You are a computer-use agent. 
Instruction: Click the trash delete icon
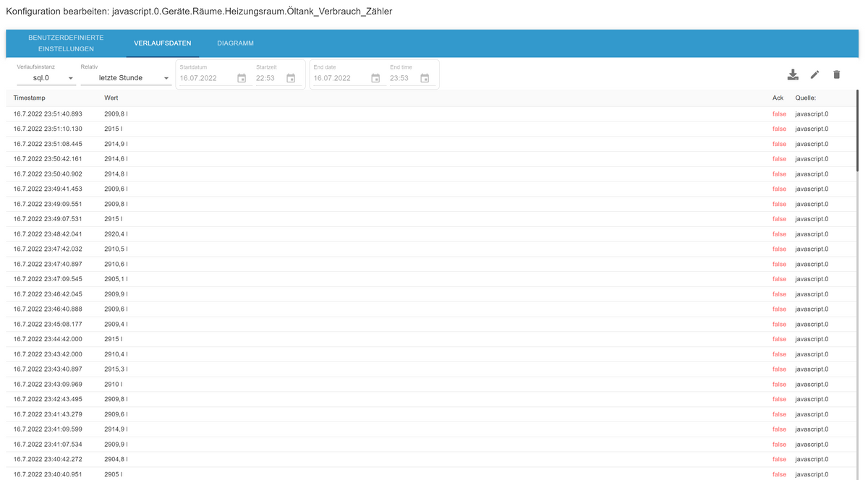tap(837, 74)
